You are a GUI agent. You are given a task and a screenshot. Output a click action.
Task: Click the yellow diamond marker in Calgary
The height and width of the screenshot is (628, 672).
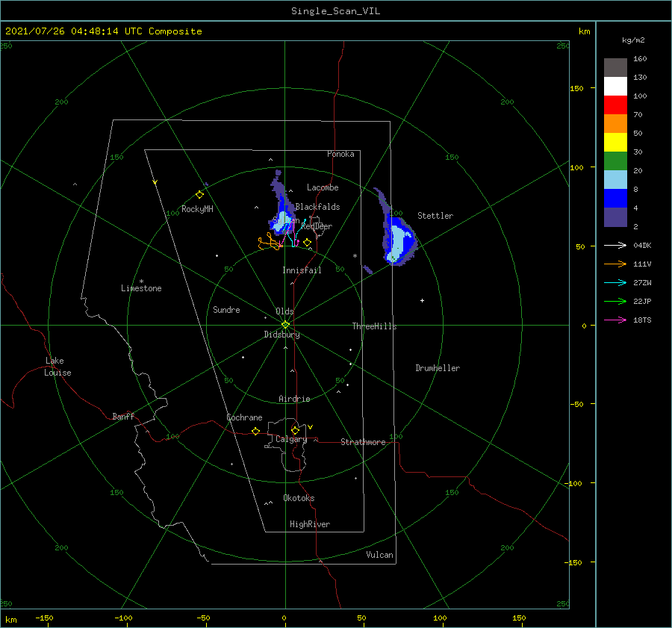coord(295,430)
